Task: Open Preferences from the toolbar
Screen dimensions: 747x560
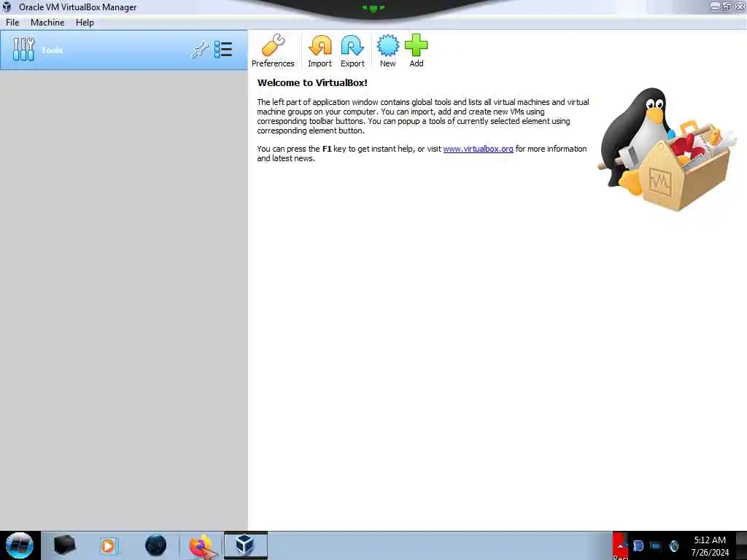Action: (x=273, y=51)
